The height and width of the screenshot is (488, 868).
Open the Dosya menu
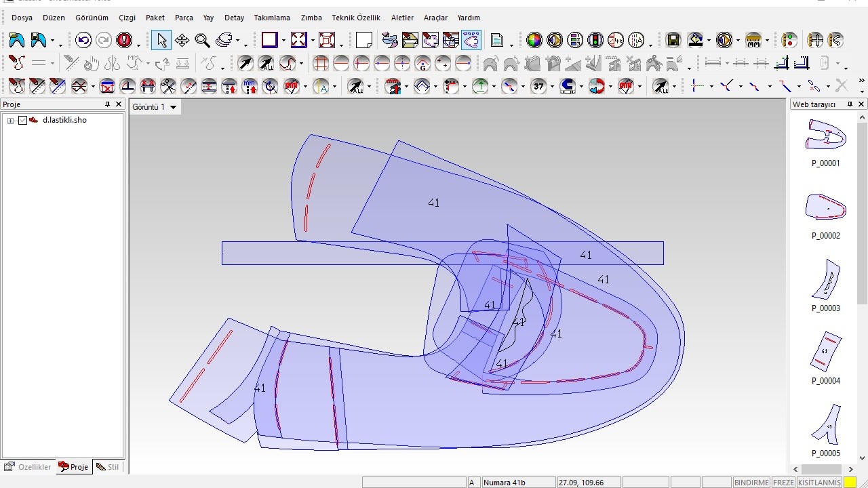(22, 18)
